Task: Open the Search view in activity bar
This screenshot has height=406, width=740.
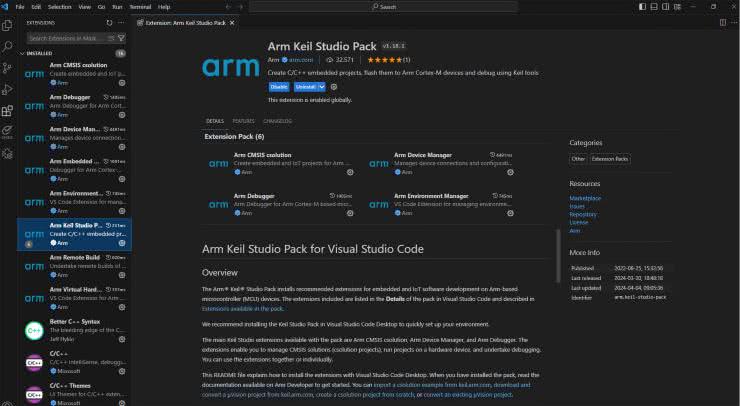Action: click(8, 46)
